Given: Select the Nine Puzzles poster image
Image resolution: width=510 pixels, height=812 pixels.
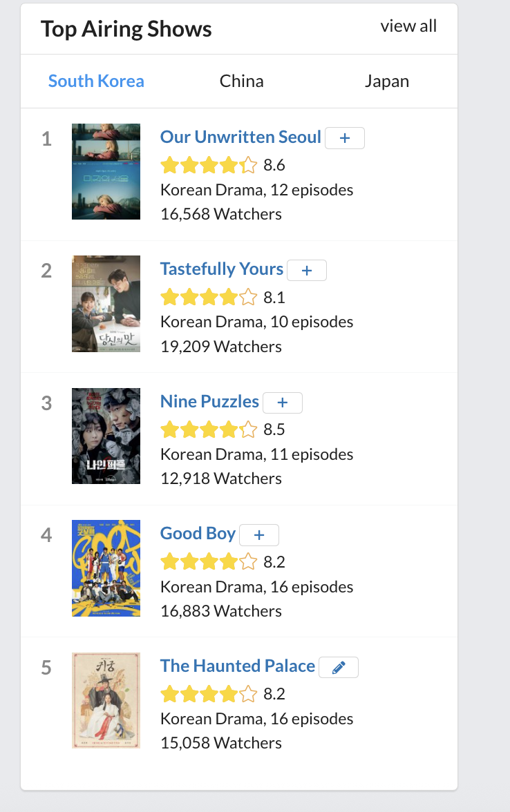Looking at the screenshot, I should tap(106, 436).
